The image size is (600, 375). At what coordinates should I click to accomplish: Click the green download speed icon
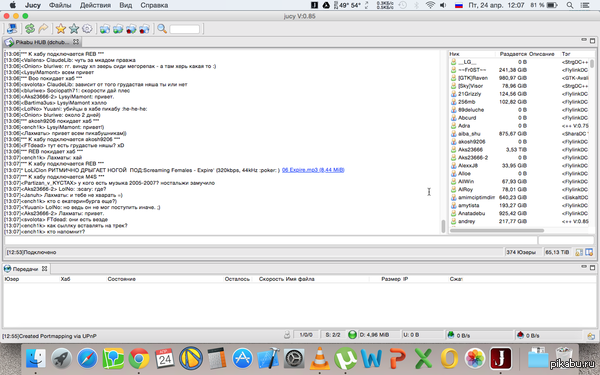pyautogui.click(x=451, y=335)
